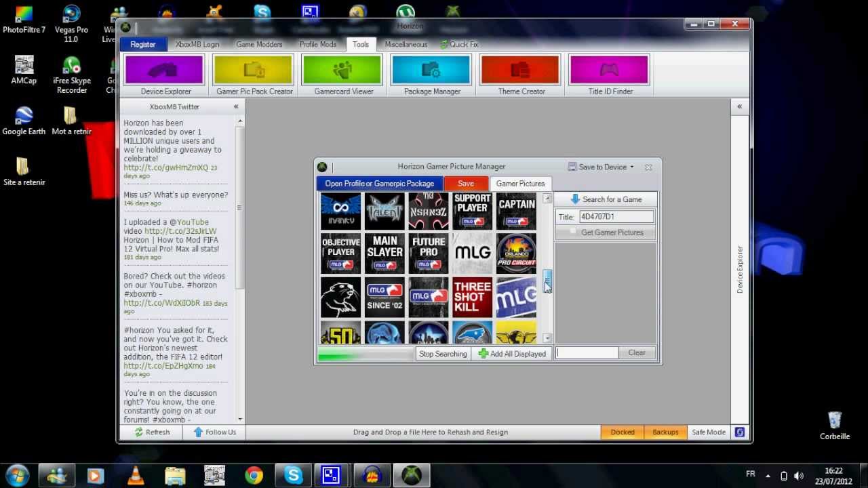Open the Device Explorer tool tile
The width and height of the screenshot is (868, 488).
[165, 75]
